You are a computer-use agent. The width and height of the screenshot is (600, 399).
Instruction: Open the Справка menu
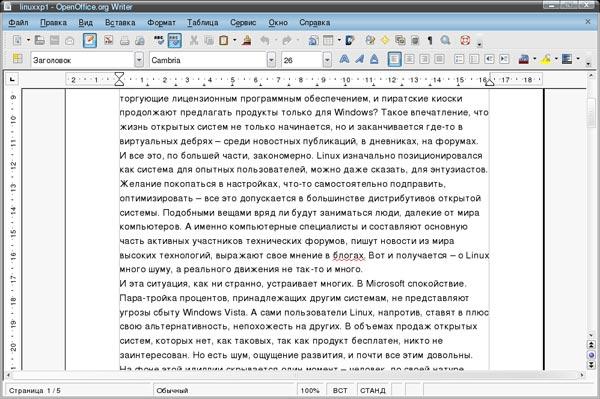pos(315,23)
